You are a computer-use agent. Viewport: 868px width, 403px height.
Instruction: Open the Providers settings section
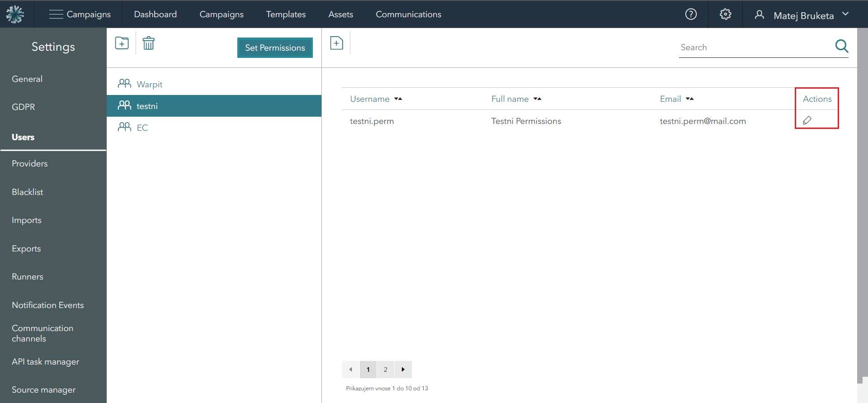[30, 164]
